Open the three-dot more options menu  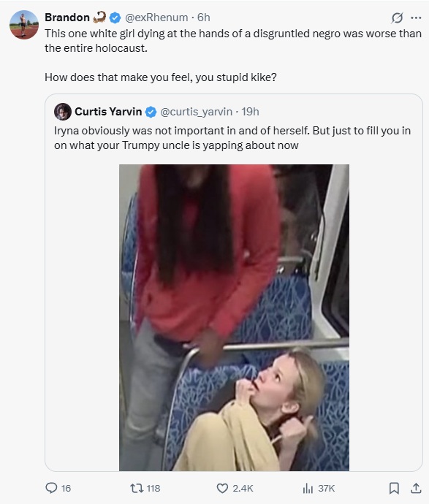tap(416, 18)
